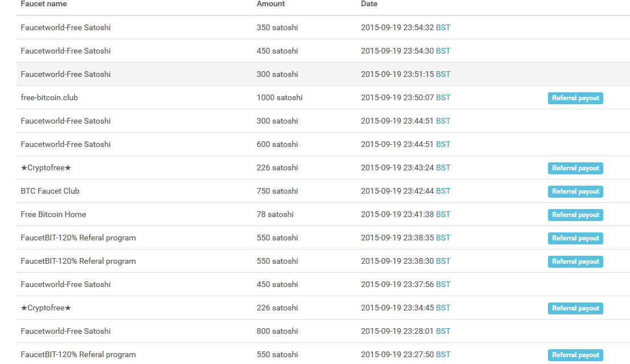Open BST link next to 23:27:50 timestamp

point(443,354)
